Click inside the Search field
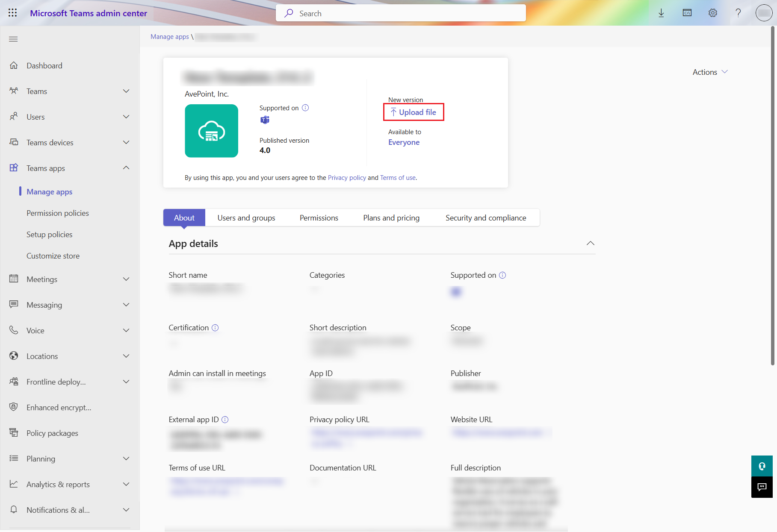This screenshot has width=777, height=532. coord(400,13)
